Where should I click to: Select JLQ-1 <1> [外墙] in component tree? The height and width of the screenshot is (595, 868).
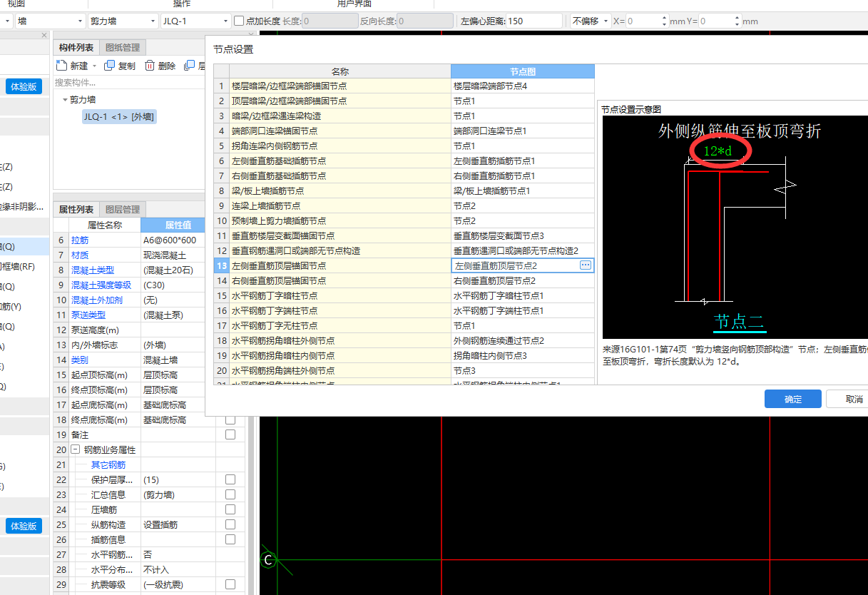coord(119,117)
